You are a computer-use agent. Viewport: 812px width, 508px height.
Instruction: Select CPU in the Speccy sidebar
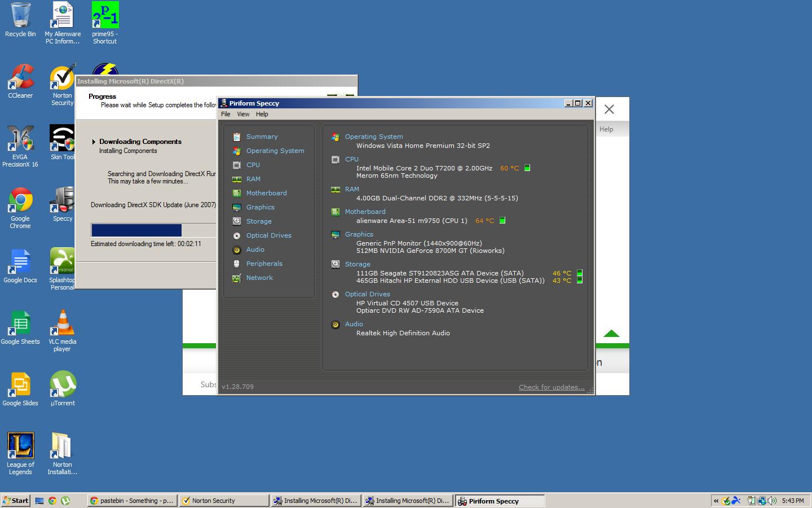point(253,165)
